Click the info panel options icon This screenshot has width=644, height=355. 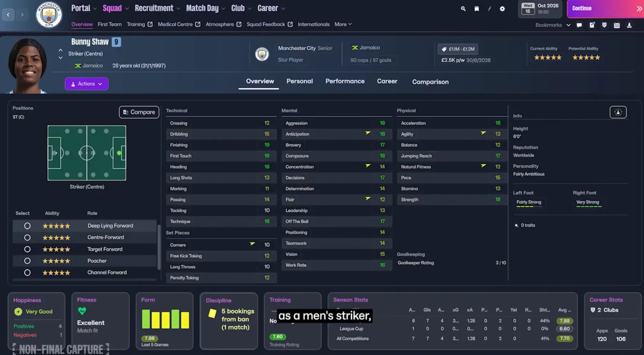tap(618, 112)
